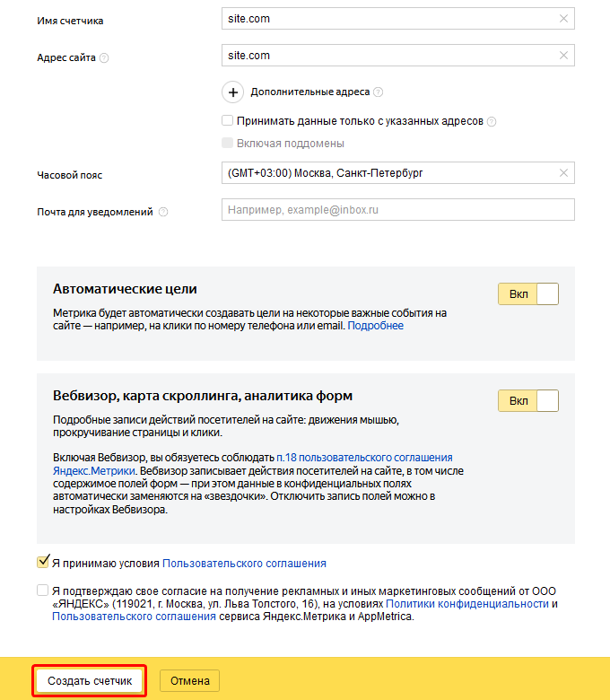The width and height of the screenshot is (610, 700).
Task: Open help icon next to Почта для уведомлений
Action: coord(163,212)
